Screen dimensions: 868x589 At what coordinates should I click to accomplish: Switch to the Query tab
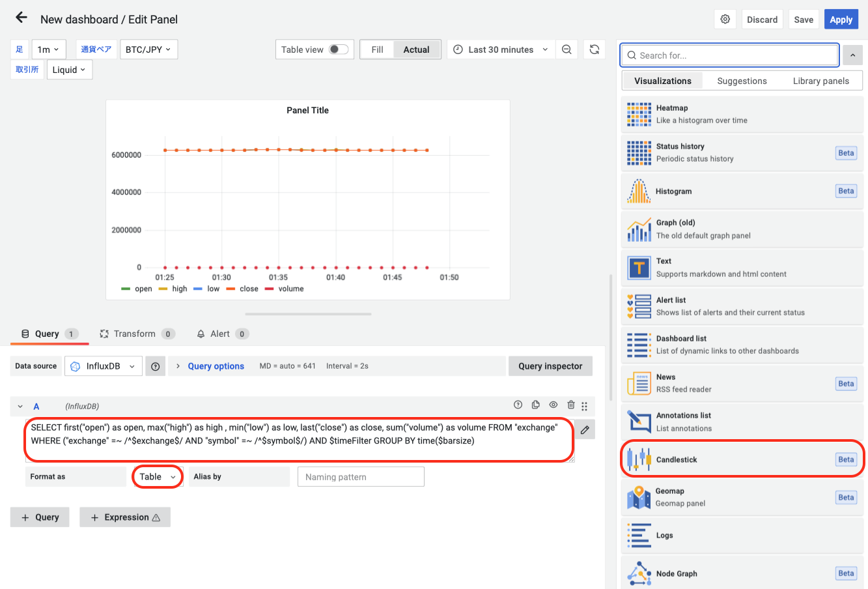(x=49, y=334)
